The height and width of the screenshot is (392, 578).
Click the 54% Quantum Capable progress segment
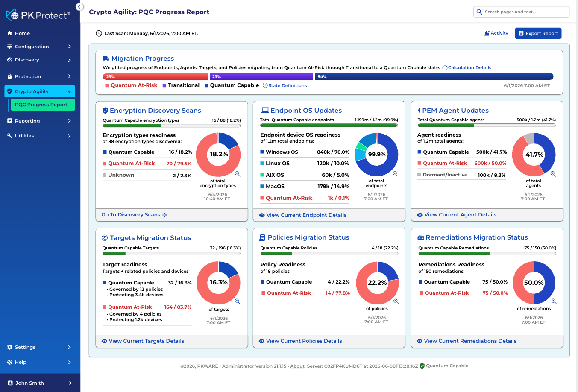[x=434, y=77]
